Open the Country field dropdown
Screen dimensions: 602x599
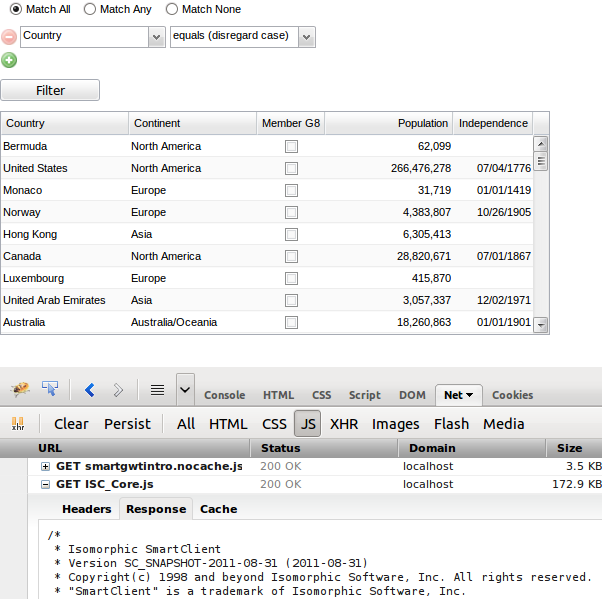[156, 37]
